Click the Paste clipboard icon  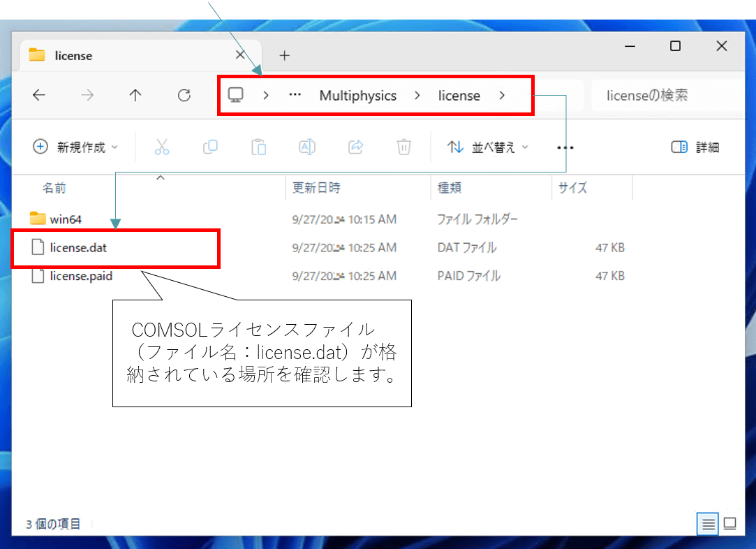pos(259,147)
